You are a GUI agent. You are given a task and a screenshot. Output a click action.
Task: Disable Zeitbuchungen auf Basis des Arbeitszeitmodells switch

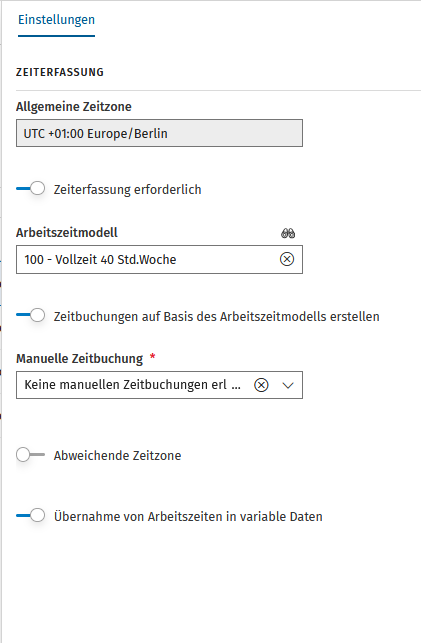30,316
